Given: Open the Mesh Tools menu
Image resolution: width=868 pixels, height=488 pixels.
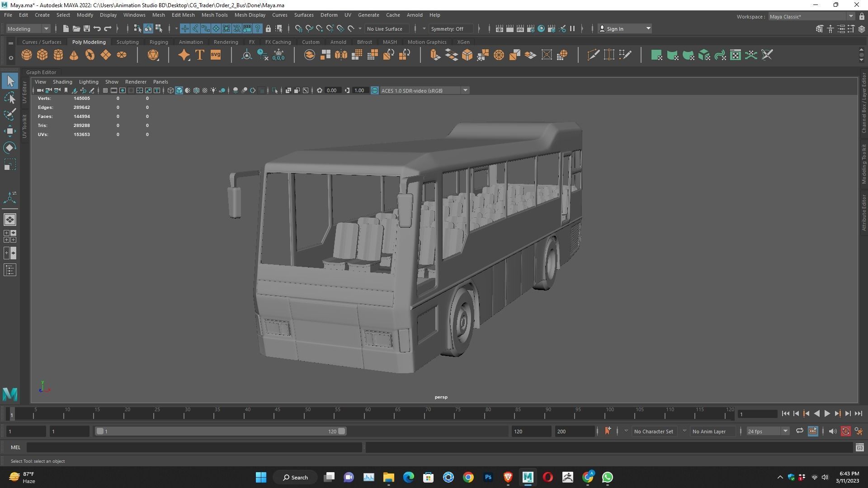Looking at the screenshot, I should click(x=214, y=15).
